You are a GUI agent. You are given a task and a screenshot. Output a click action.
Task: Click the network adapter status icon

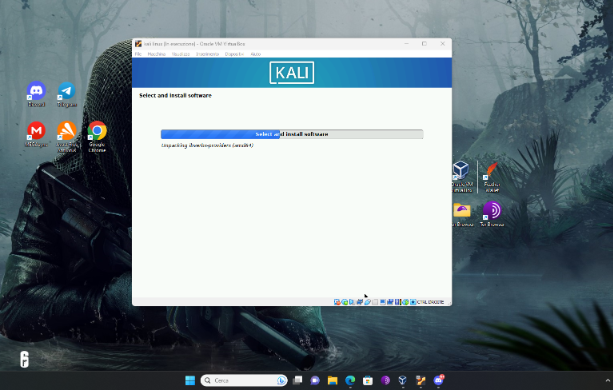coord(360,302)
